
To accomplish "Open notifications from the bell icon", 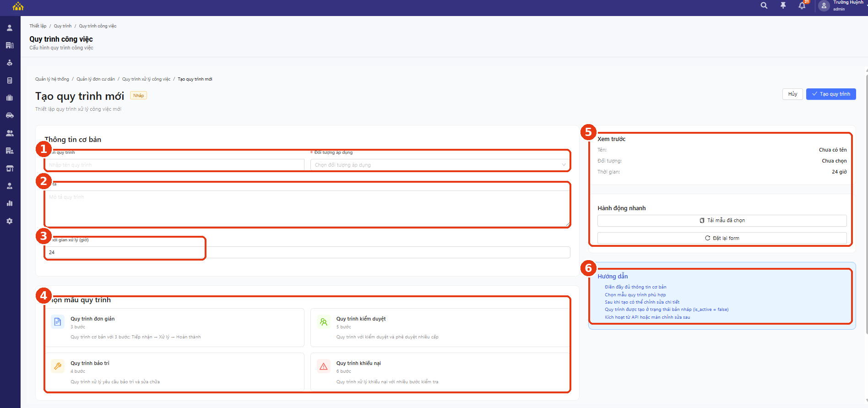I will click(x=802, y=5).
